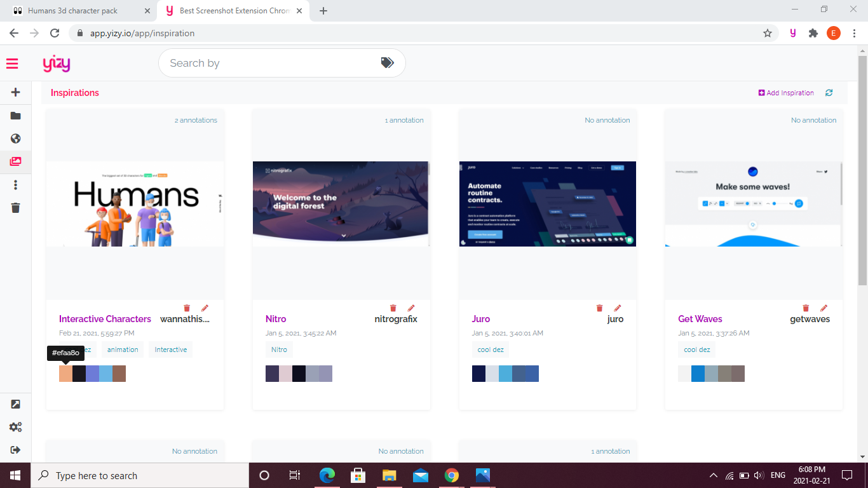The width and height of the screenshot is (868, 488).
Task: Reload the page in Chrome
Action: [x=55, y=33]
